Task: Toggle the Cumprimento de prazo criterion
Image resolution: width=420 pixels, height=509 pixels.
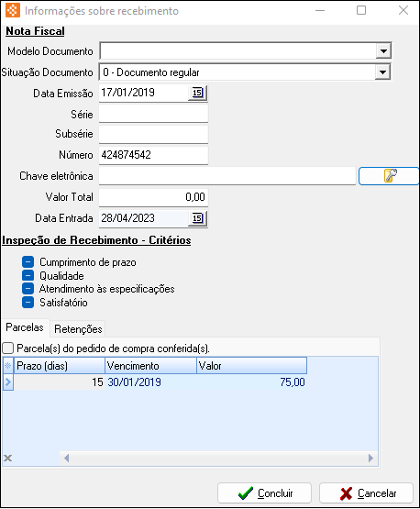Action: (x=28, y=261)
